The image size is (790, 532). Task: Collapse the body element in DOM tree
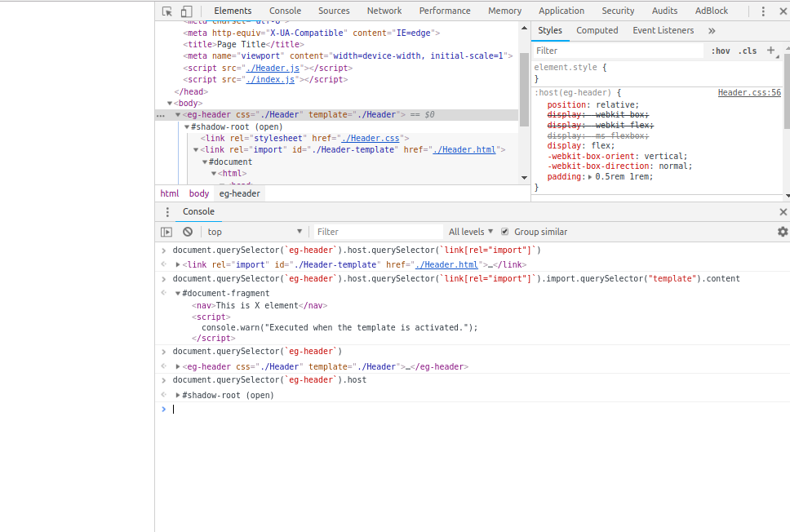[170, 104]
